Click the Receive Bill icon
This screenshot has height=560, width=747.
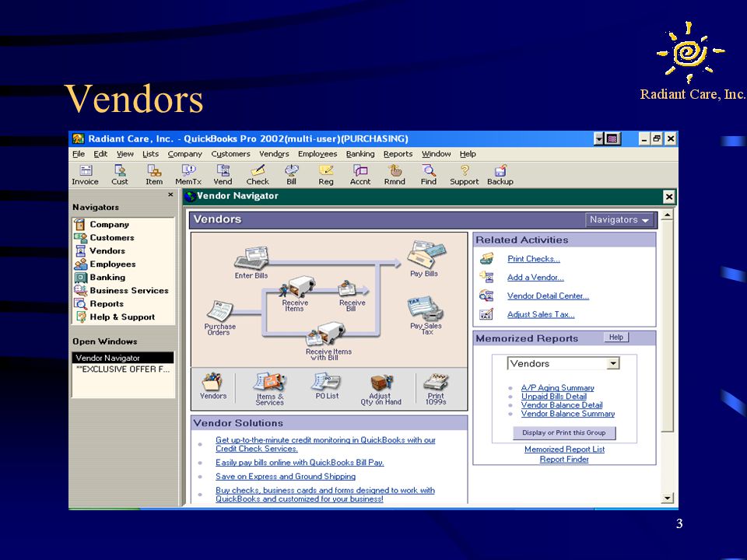click(x=352, y=296)
